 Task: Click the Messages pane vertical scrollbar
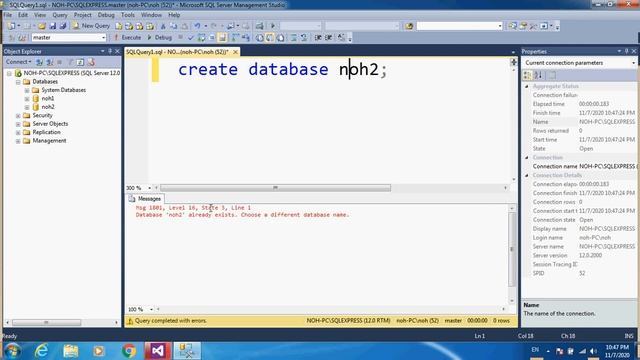512,249
